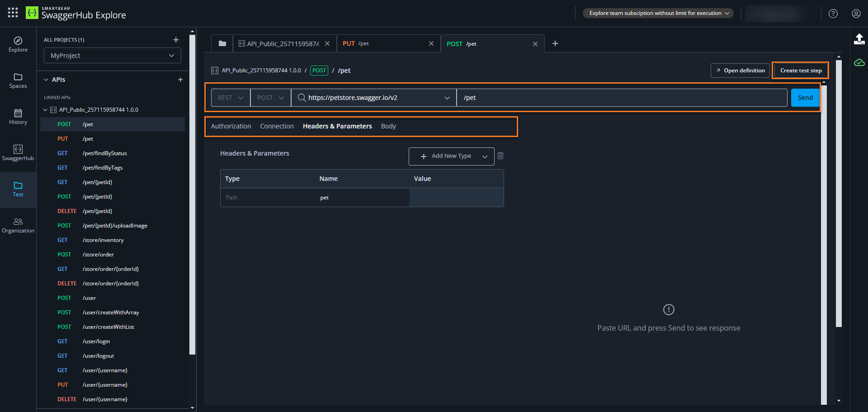Collapse API_Public_257115958744 1.0.0 tree node

click(x=45, y=110)
